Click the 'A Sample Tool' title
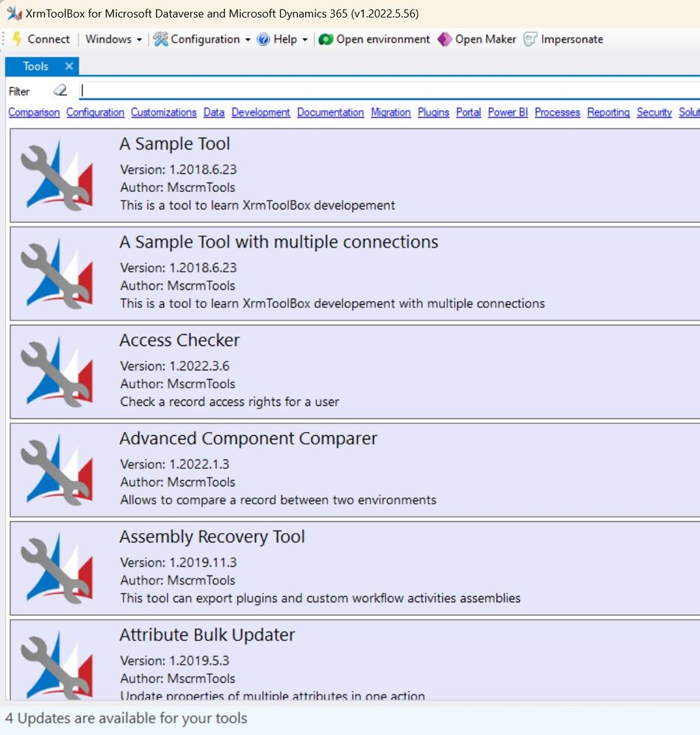700x735 pixels. (x=175, y=144)
